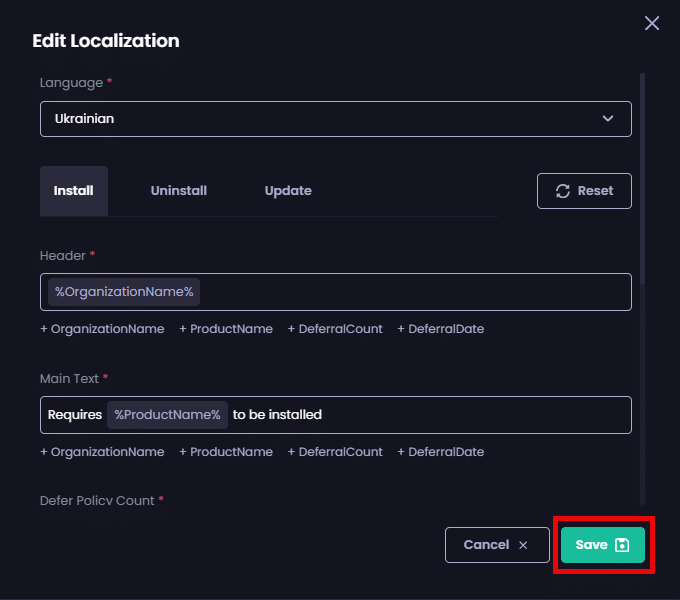680x600 pixels.
Task: Select the %OrganizationName% token in Header
Action: 124,292
